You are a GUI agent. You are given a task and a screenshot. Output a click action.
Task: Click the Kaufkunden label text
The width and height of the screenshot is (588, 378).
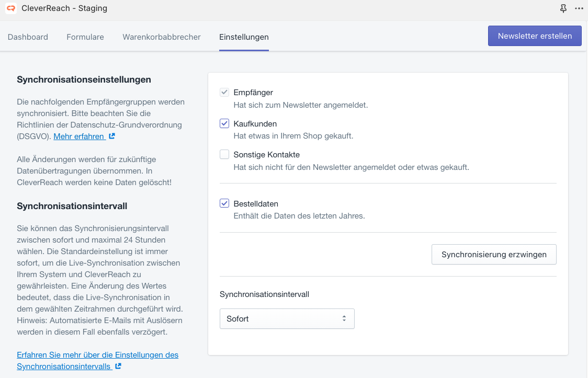(x=255, y=123)
